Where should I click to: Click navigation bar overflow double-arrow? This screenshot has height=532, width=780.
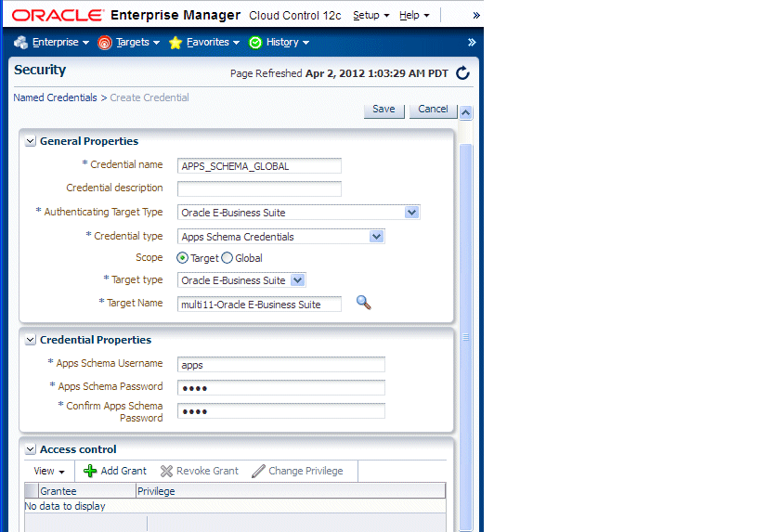(472, 43)
